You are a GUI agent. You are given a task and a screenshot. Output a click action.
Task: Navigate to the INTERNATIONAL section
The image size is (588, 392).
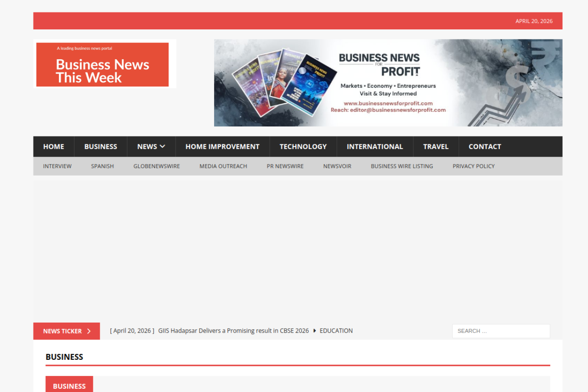point(375,147)
